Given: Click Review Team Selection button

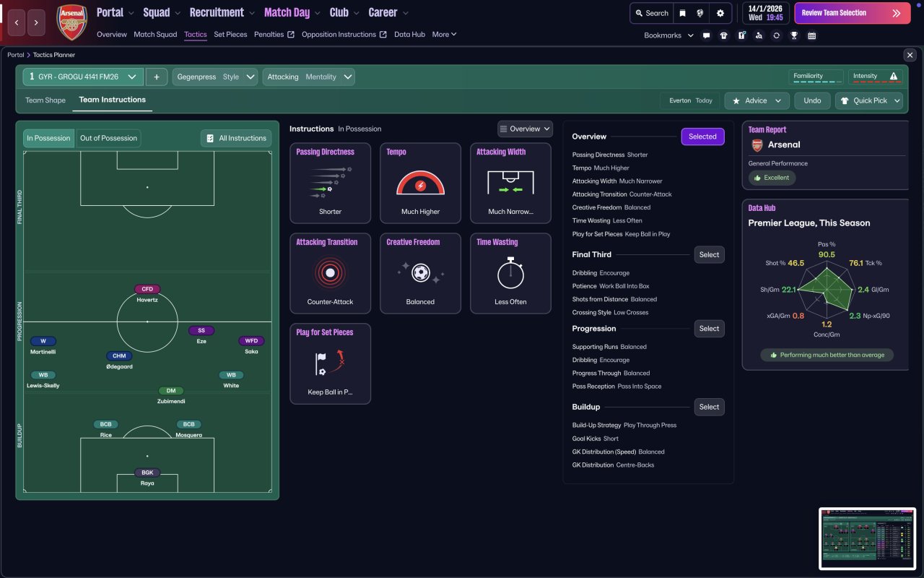Looking at the screenshot, I should pyautogui.click(x=853, y=13).
